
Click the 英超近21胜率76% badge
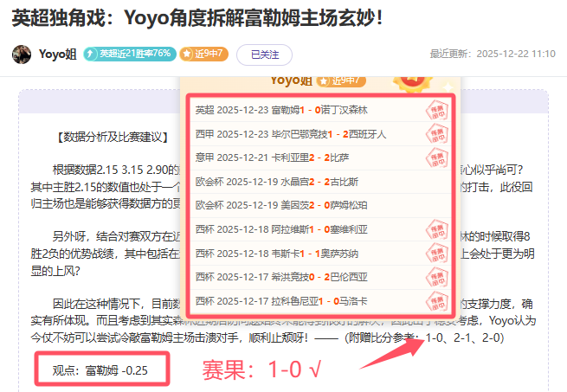[128, 55]
